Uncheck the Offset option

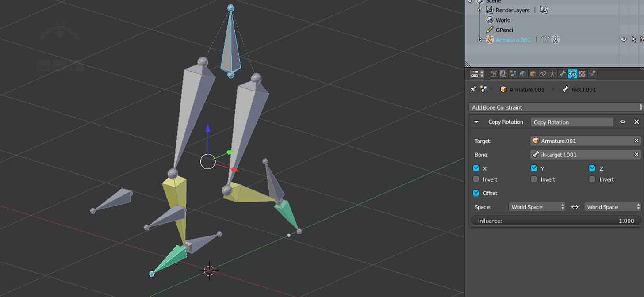(476, 193)
